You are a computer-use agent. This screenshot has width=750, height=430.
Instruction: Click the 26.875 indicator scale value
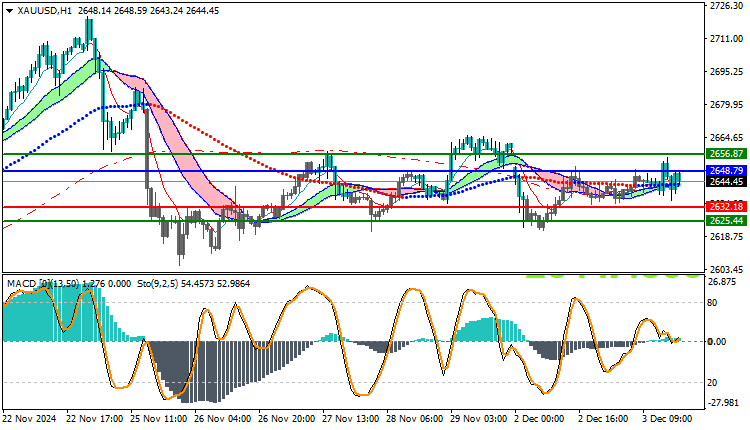point(722,282)
